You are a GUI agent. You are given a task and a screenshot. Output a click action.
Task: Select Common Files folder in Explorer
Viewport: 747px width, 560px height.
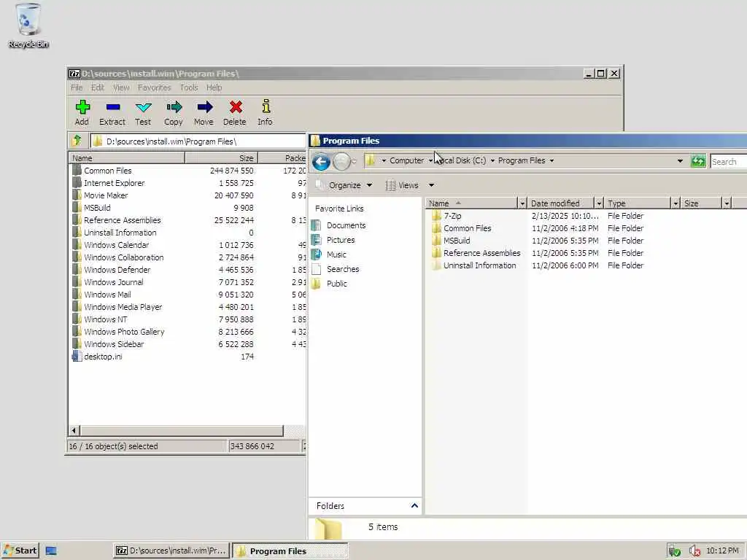pyautogui.click(x=467, y=228)
